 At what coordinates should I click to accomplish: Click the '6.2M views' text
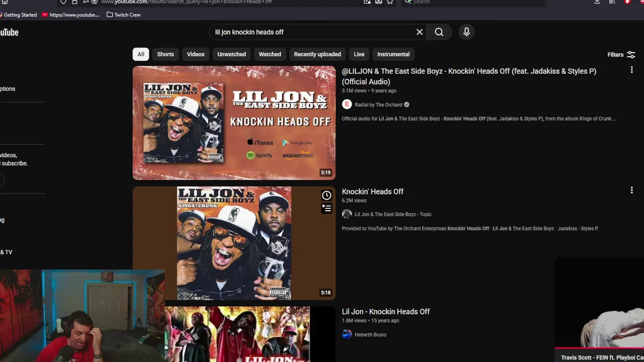click(354, 201)
